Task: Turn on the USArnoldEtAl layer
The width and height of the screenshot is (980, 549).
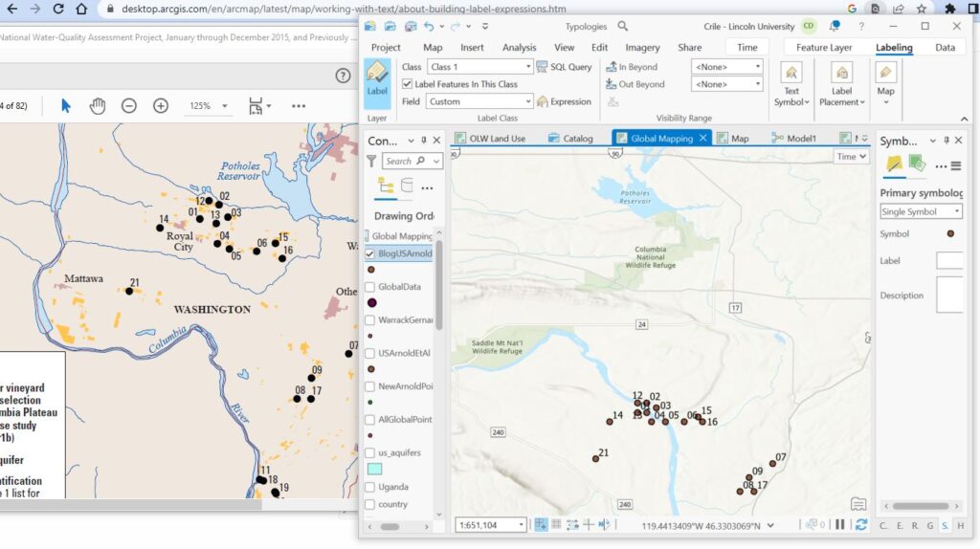Action: tap(370, 353)
